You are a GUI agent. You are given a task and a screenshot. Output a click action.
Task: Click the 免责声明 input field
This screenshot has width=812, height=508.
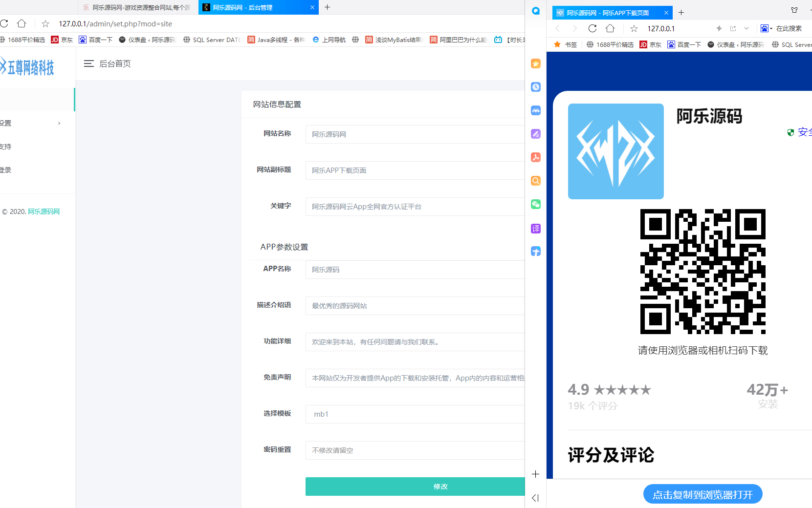pyautogui.click(x=415, y=378)
